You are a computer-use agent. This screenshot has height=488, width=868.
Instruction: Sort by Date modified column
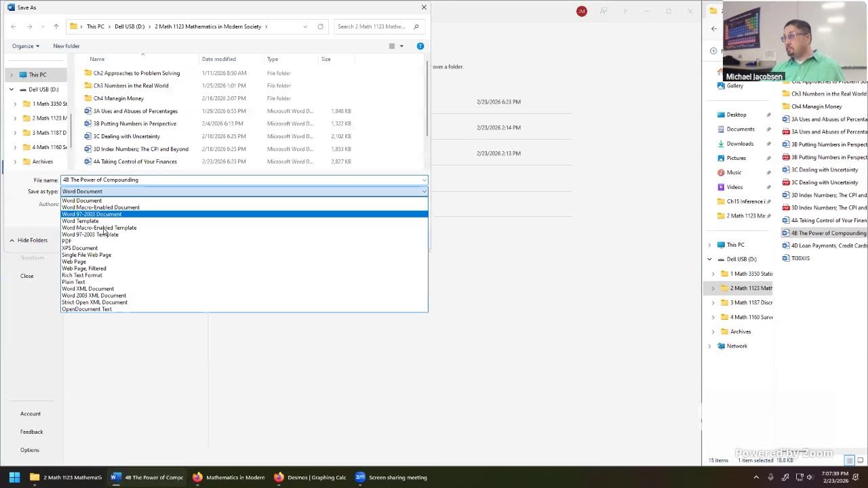pos(219,59)
